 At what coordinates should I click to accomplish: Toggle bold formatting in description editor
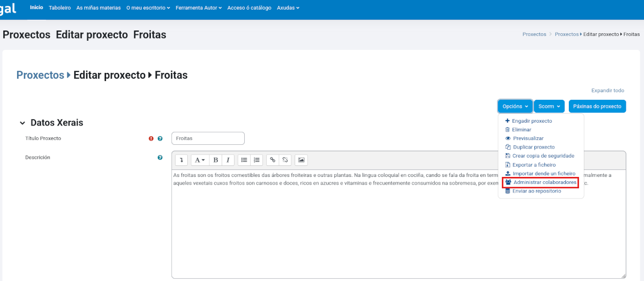(x=215, y=160)
